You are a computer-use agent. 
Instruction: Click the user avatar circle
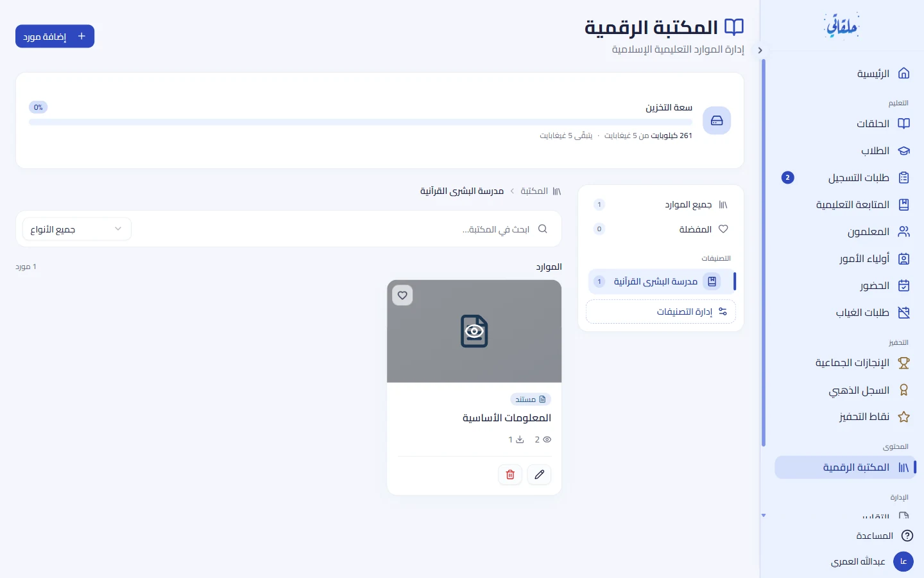coord(903,561)
